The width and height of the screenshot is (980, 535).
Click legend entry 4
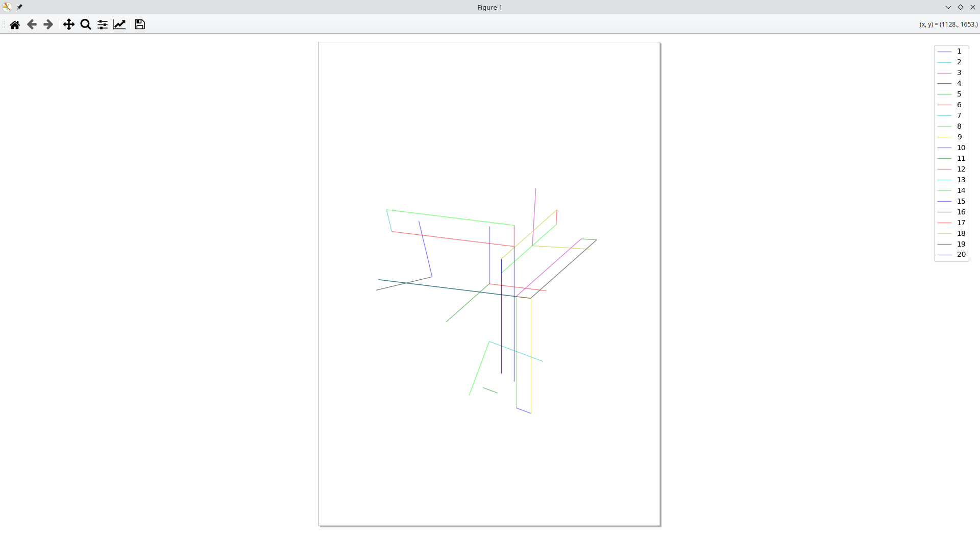pyautogui.click(x=951, y=83)
